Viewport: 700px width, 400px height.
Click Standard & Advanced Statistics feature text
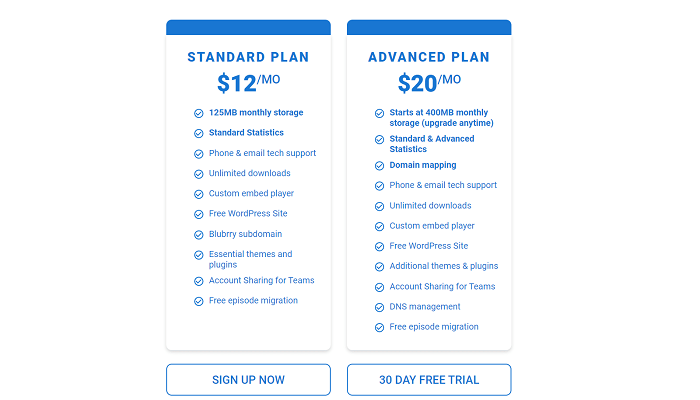coord(432,144)
